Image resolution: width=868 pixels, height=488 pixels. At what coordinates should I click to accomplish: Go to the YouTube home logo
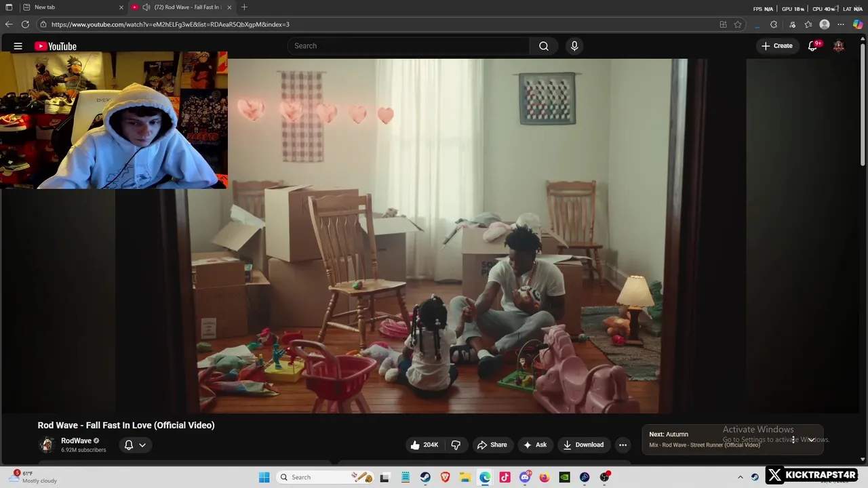(56, 46)
